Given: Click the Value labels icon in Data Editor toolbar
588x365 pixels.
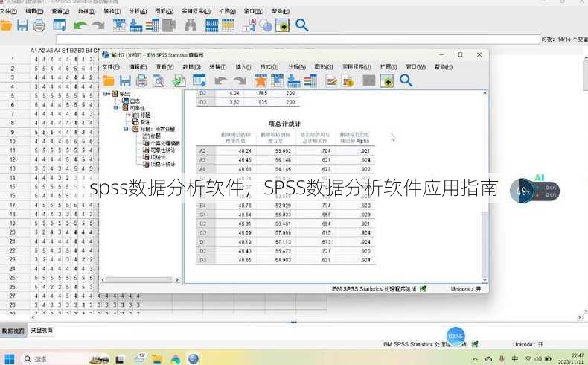Looking at the screenshot, I should (x=249, y=25).
